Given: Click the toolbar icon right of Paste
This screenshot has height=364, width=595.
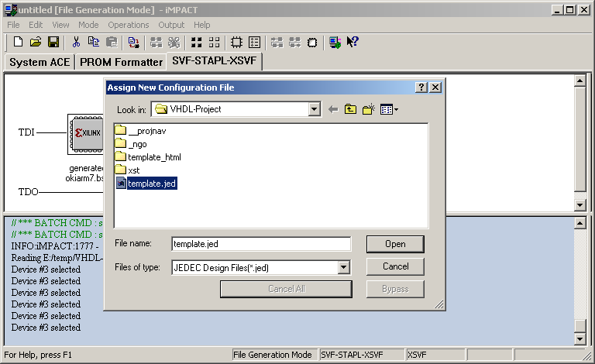Looking at the screenshot, I should click(x=133, y=42).
